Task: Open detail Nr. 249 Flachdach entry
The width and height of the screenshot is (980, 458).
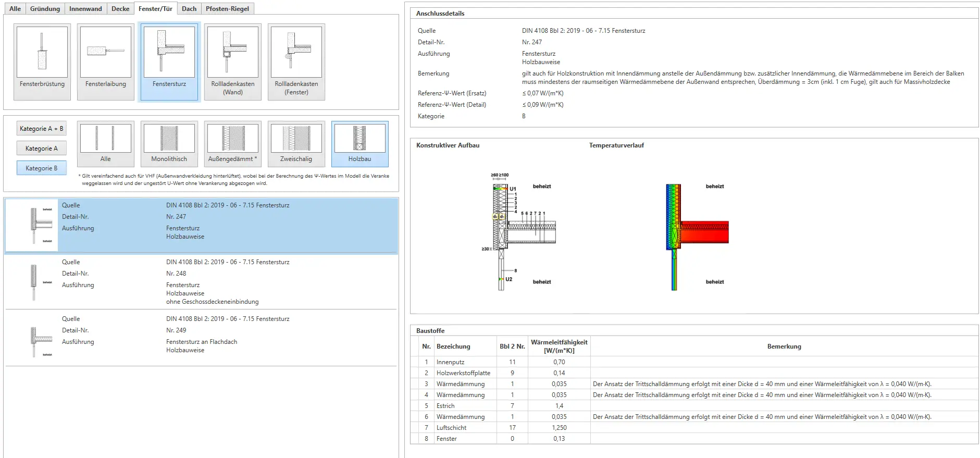Action: coord(201,338)
